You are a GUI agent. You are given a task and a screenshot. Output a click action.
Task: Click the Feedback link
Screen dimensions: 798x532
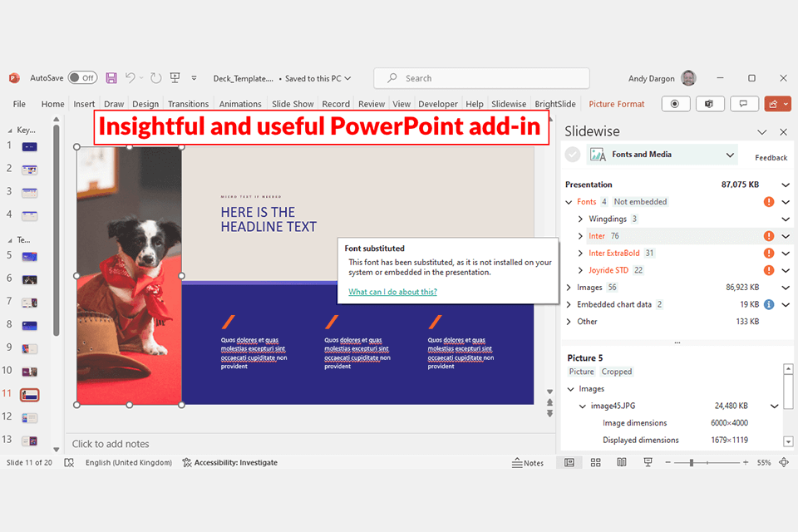[771, 158]
